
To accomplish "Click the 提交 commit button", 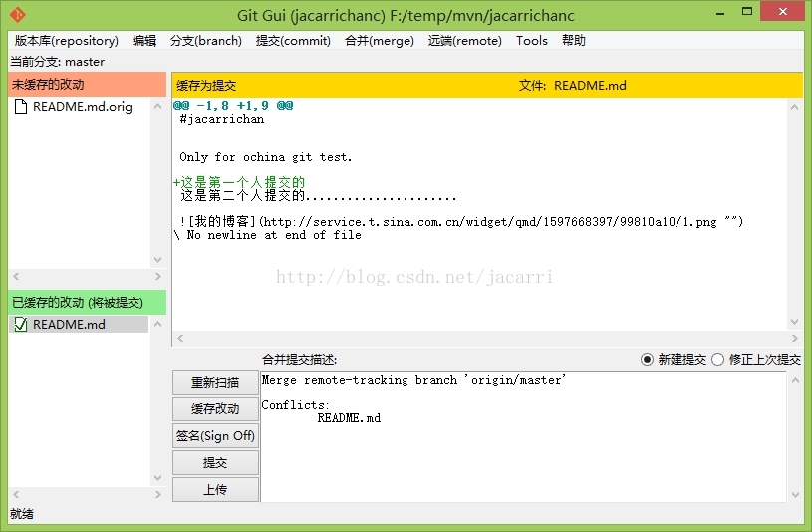I will [215, 463].
